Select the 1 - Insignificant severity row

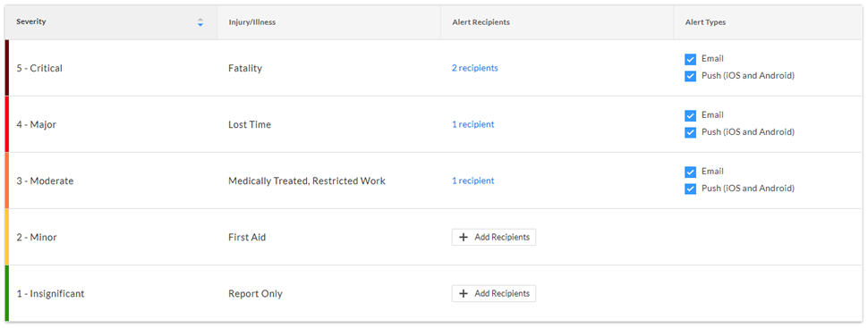433,294
